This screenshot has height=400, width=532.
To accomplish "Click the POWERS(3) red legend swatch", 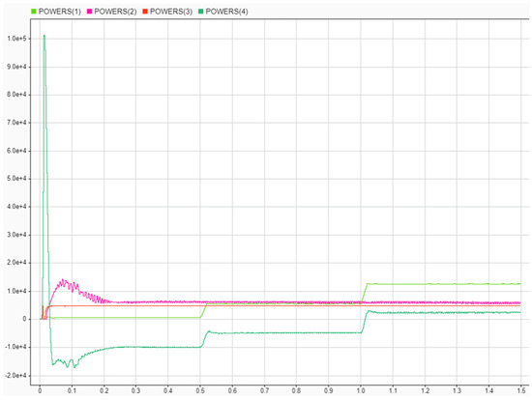I will click(x=145, y=12).
